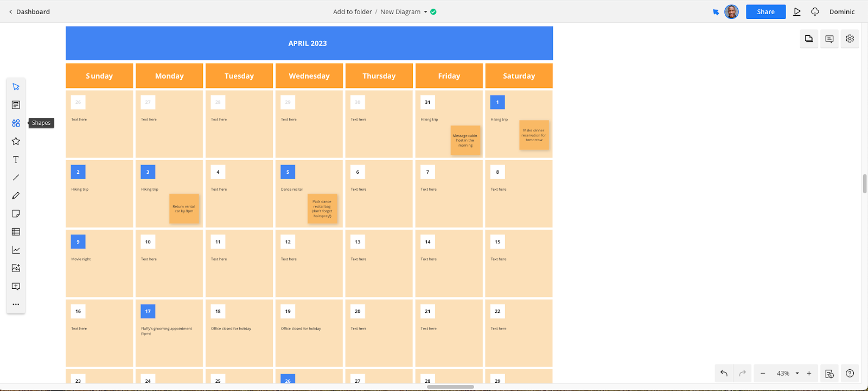Select the Saturday column header
The image size is (868, 391).
click(x=519, y=76)
